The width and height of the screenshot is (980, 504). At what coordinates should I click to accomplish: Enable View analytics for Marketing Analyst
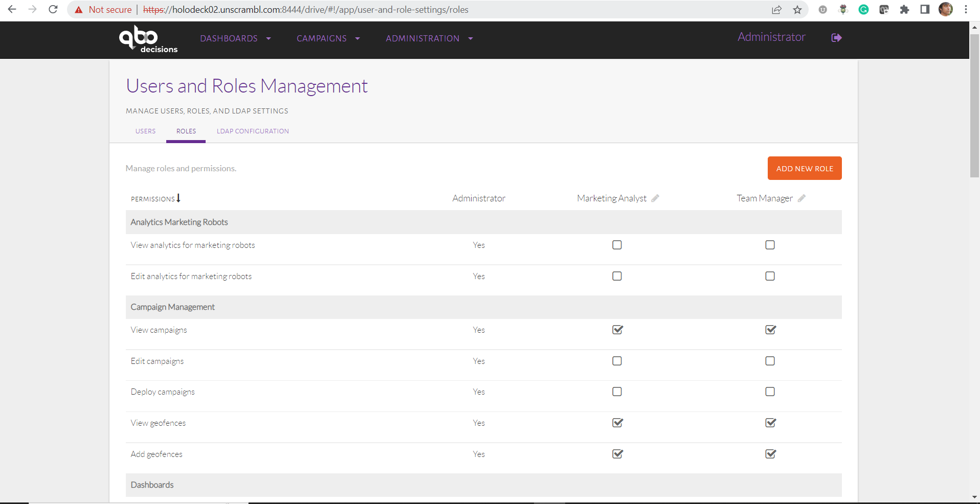617,245
